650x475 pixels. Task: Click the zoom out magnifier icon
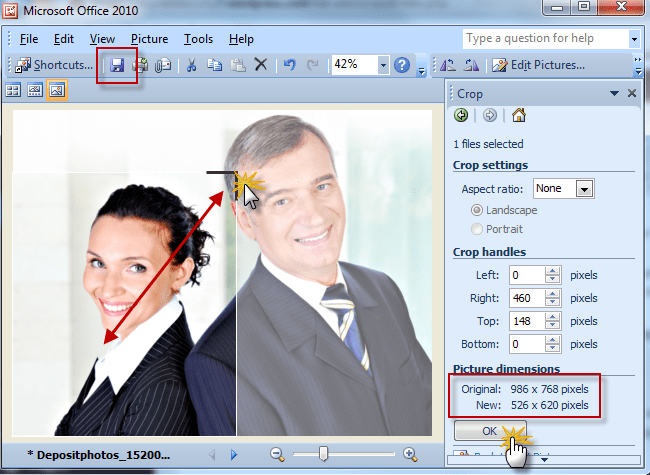277,455
